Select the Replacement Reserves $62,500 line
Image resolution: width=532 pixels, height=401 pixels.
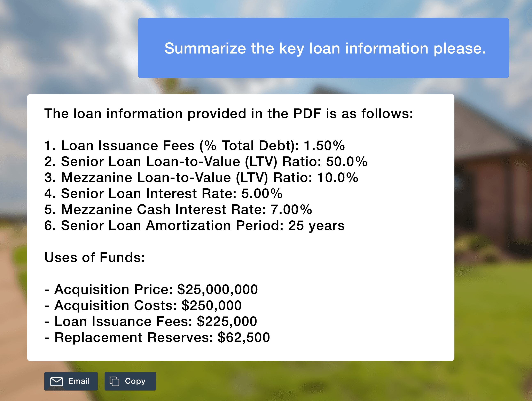click(x=157, y=338)
